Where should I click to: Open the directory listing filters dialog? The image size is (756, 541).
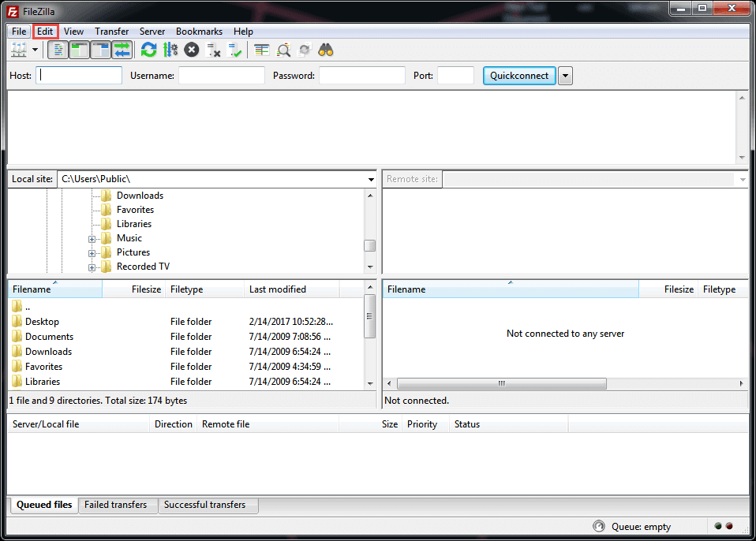(262, 50)
